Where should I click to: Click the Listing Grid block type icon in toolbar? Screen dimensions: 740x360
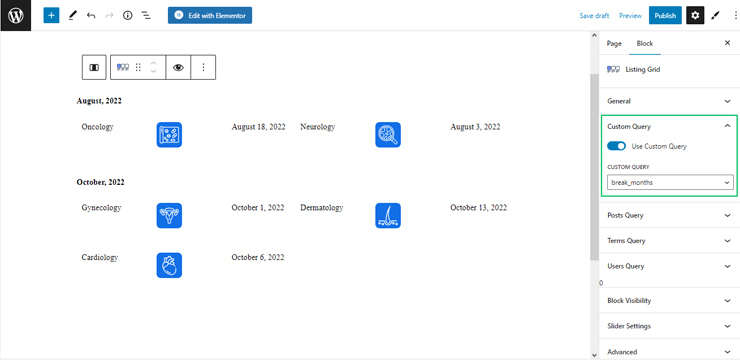[x=123, y=67]
